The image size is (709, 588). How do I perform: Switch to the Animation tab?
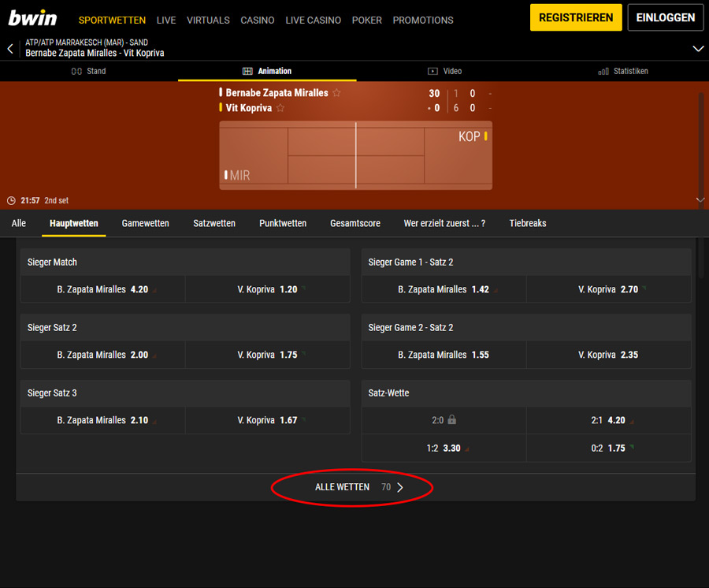coord(267,71)
